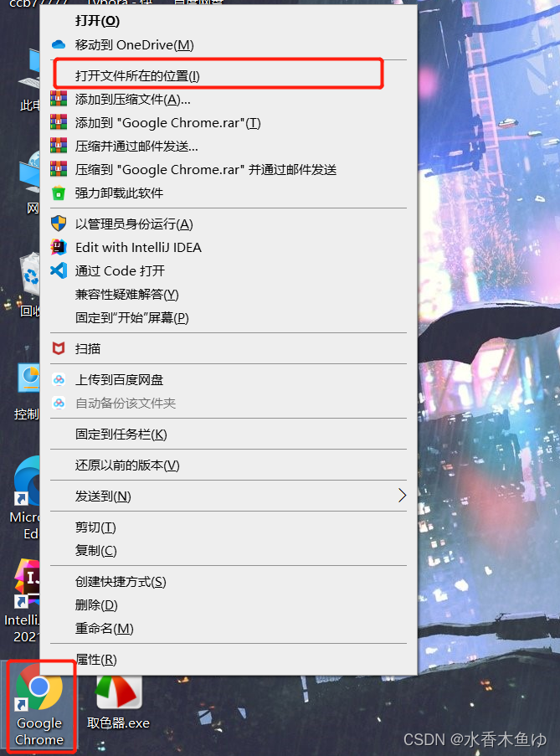Image resolution: width=560 pixels, height=756 pixels.
Task: Select the Recycle Bin desktop icon
Action: [x=29, y=285]
